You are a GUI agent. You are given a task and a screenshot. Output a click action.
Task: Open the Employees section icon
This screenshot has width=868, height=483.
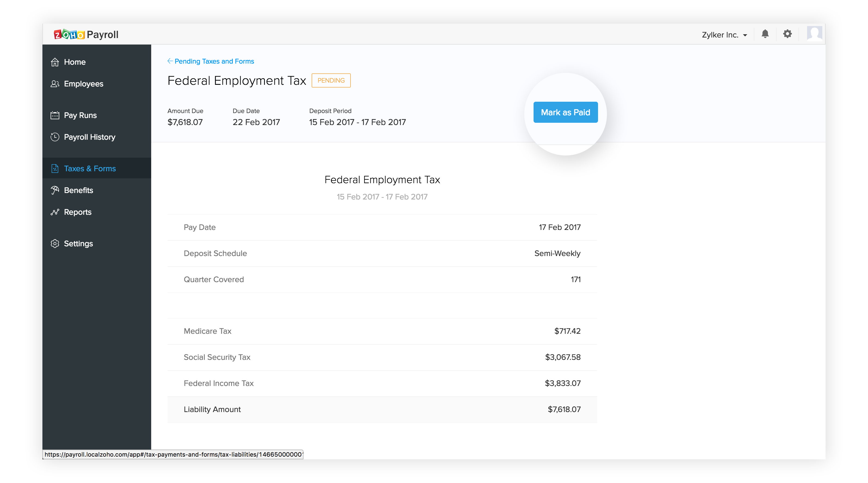55,83
